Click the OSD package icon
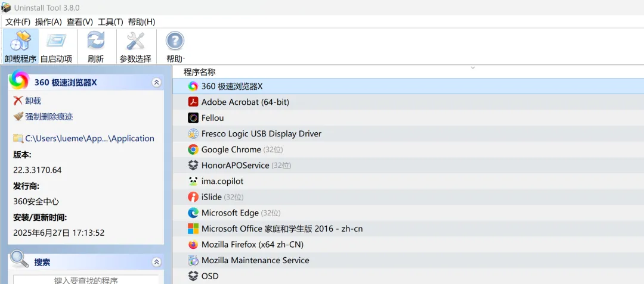Screen dimensions: 644x284 (x=193, y=276)
